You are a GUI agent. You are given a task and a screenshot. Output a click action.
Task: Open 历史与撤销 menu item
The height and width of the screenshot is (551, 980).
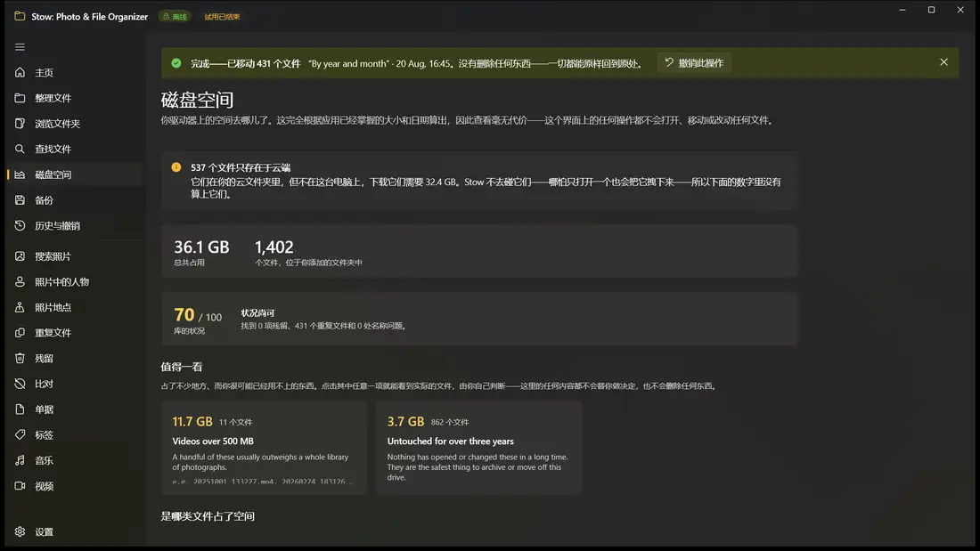click(75, 225)
